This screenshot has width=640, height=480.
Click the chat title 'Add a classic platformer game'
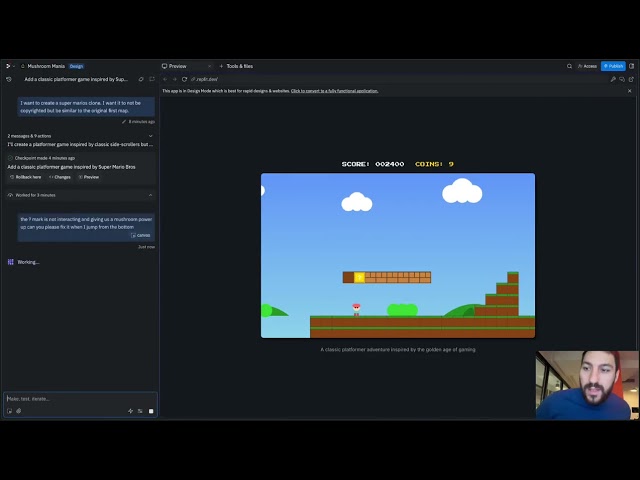(76, 79)
